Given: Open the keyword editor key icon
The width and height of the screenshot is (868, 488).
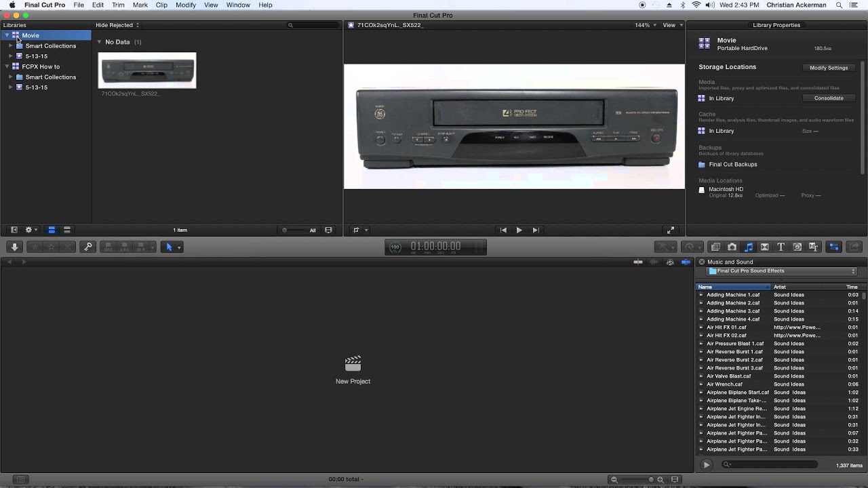Looking at the screenshot, I should coord(87,247).
